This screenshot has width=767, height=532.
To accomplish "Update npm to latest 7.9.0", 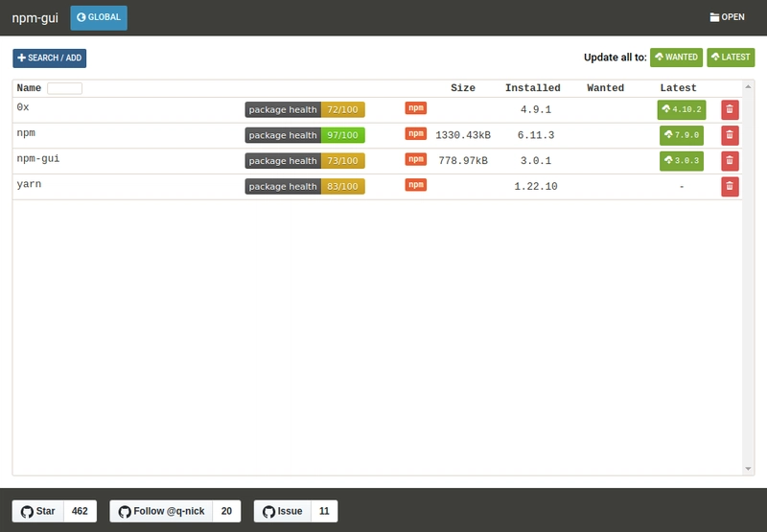I will (682, 135).
